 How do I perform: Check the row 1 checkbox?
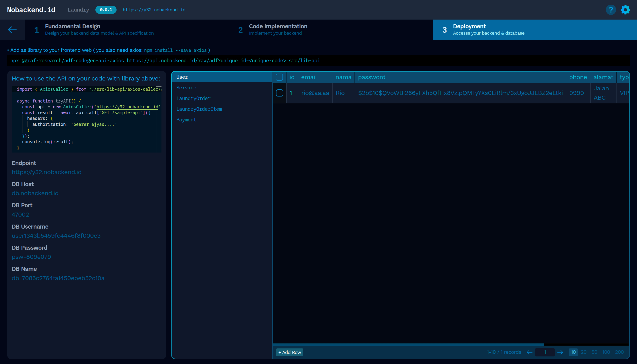click(x=279, y=93)
